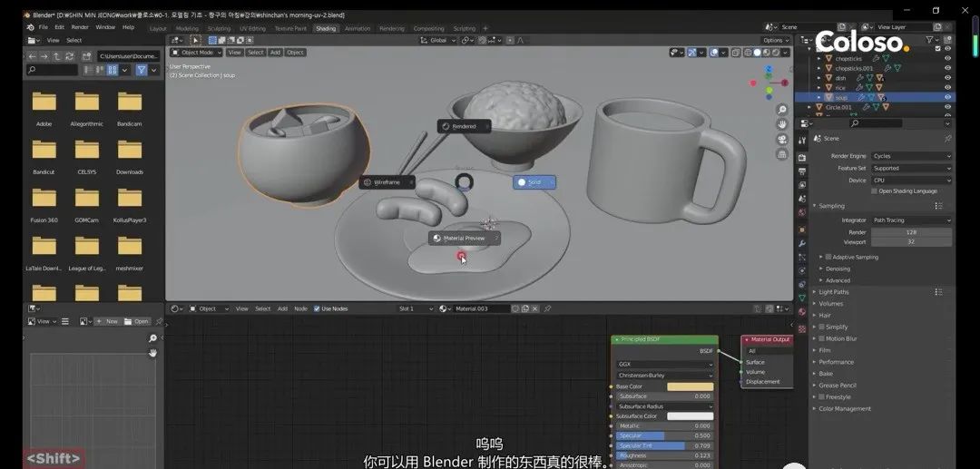Screen dimensions: 980x469
Task: Hide chopsticks object in outliner
Action: (x=947, y=58)
